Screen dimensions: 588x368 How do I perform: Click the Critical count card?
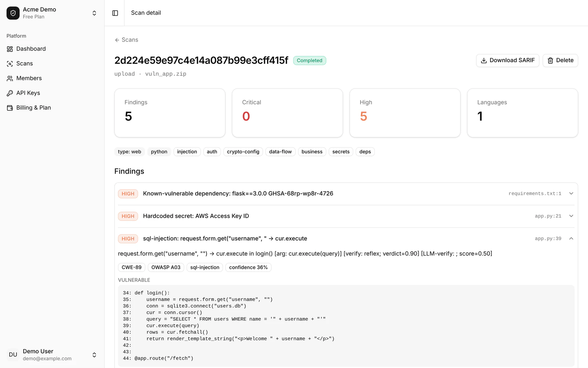287,113
